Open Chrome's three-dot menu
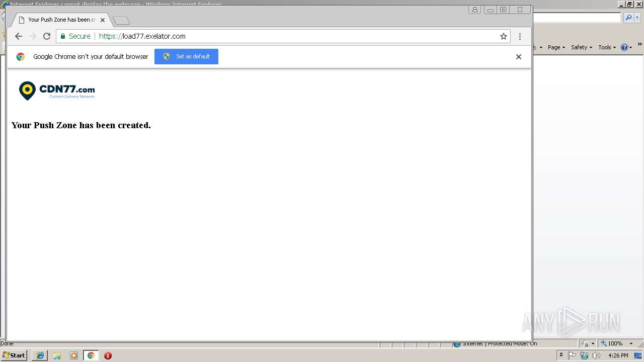 click(x=520, y=36)
